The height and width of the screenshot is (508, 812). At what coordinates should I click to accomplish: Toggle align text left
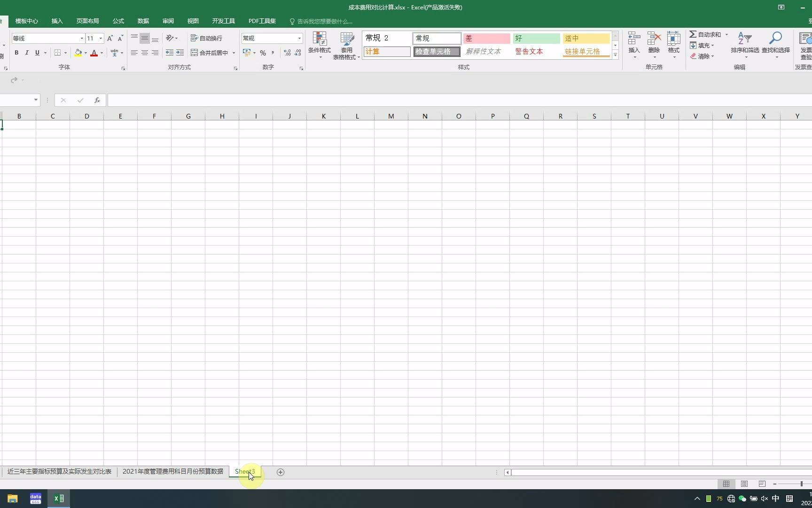134,53
